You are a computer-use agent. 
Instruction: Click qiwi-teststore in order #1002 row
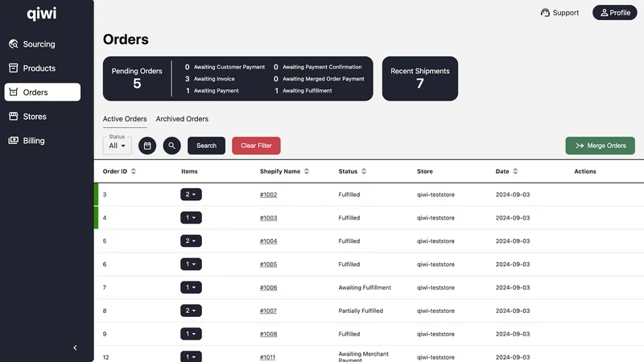(436, 195)
